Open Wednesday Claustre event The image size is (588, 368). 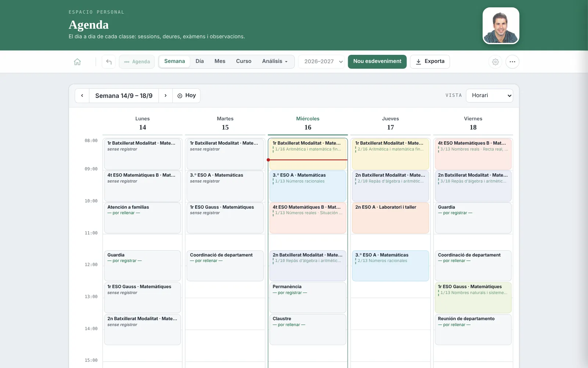[x=308, y=329]
